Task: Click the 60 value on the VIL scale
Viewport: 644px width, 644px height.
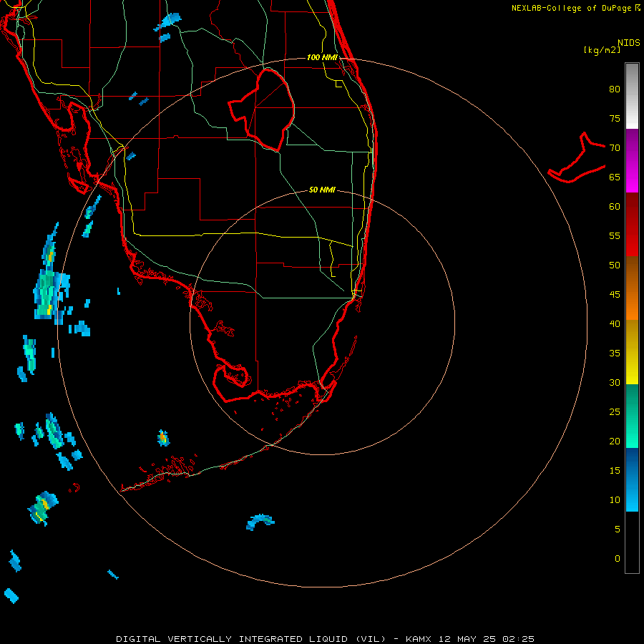Action: (615, 207)
